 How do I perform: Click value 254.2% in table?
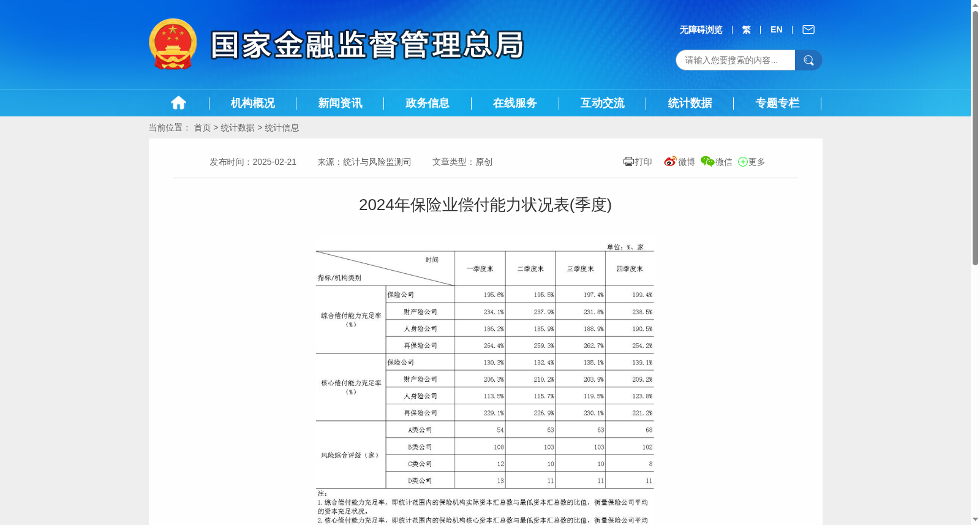(643, 346)
